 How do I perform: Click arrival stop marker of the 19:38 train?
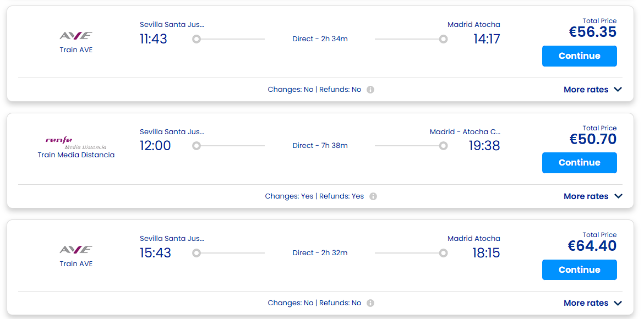tap(443, 146)
